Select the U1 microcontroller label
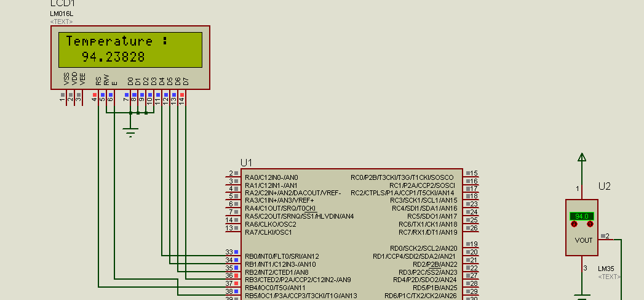 coord(247,163)
